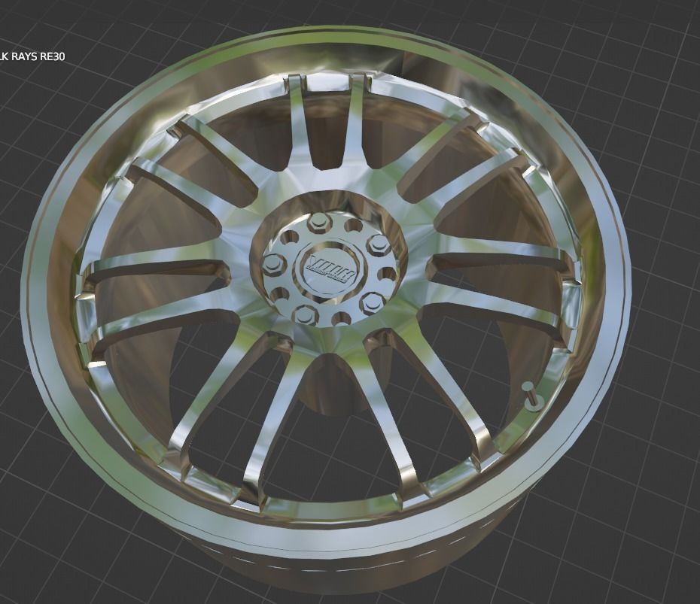Select the center cap logo on the wheel
Image resolution: width=700 pixels, height=604 pixels.
[x=330, y=270]
